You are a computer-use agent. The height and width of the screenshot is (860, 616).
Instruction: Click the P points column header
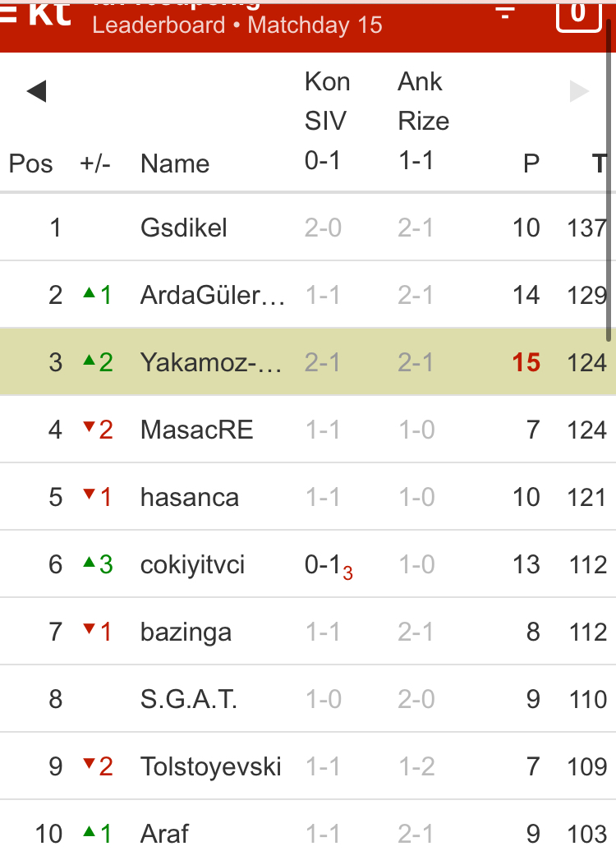531,163
